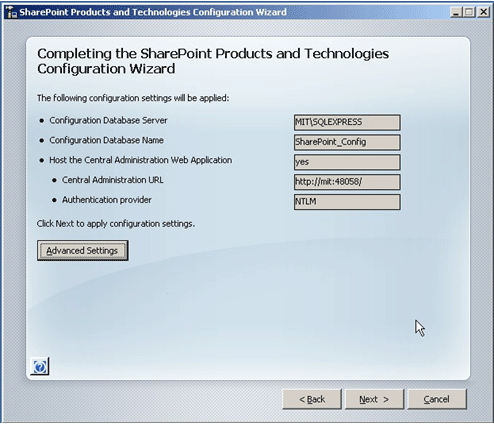Go Back to the previous wizard page
The width and height of the screenshot is (494, 424).
point(312,399)
